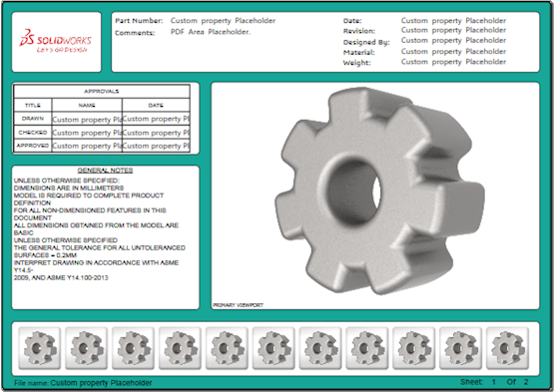
Task: Click the Material property placeholder
Action: (x=453, y=52)
